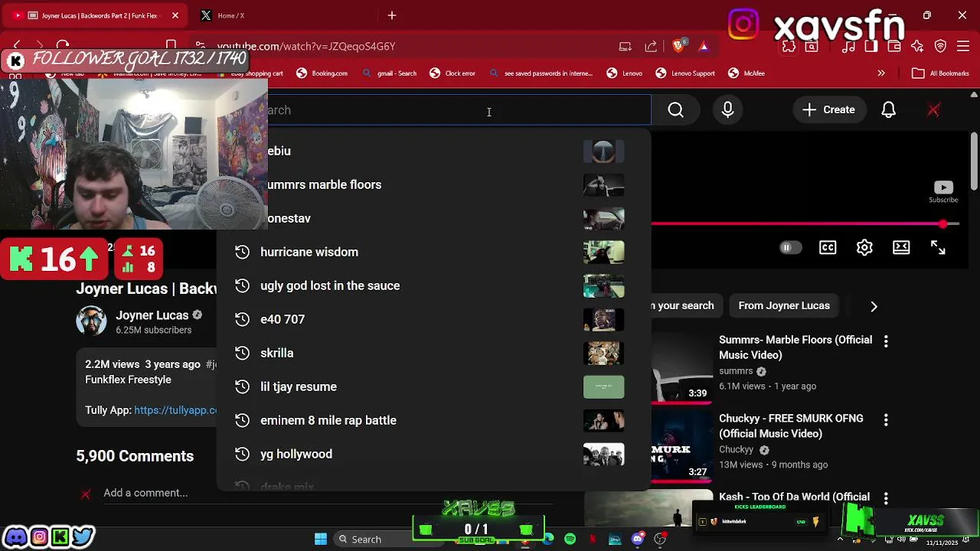Select the Joyner Lucas Backwords browser tab
The height and width of the screenshot is (551, 980).
click(96, 15)
